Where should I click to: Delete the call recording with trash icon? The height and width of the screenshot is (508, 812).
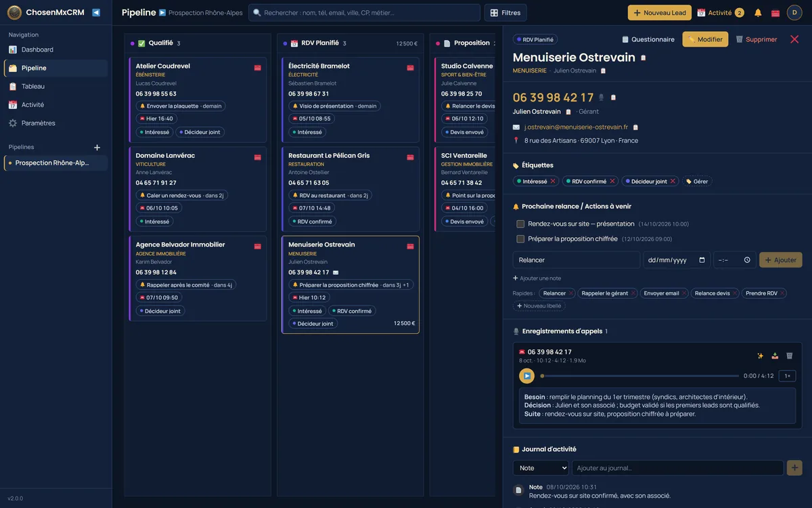coord(789,356)
